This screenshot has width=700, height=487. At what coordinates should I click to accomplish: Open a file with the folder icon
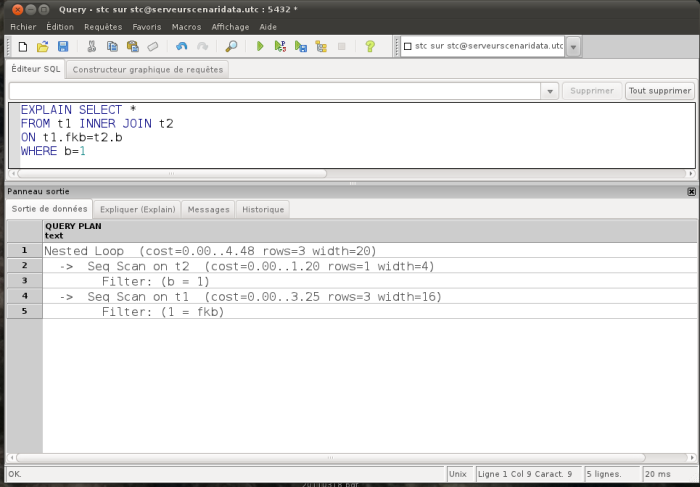tap(42, 46)
